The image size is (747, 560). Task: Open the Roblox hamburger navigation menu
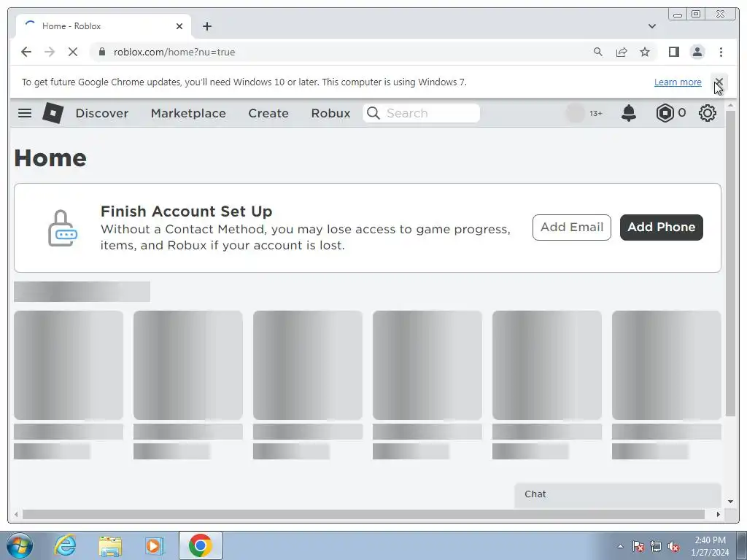25,113
